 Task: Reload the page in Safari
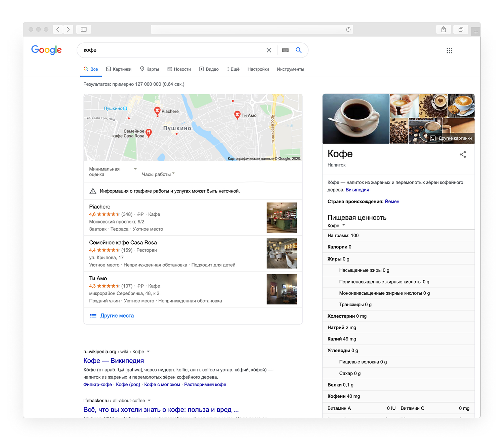point(348,30)
